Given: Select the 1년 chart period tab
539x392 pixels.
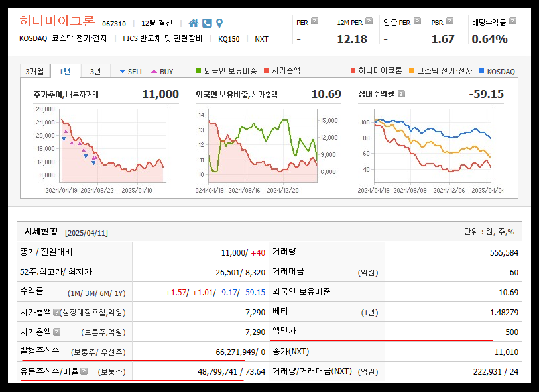Looking at the screenshot, I should [x=65, y=71].
